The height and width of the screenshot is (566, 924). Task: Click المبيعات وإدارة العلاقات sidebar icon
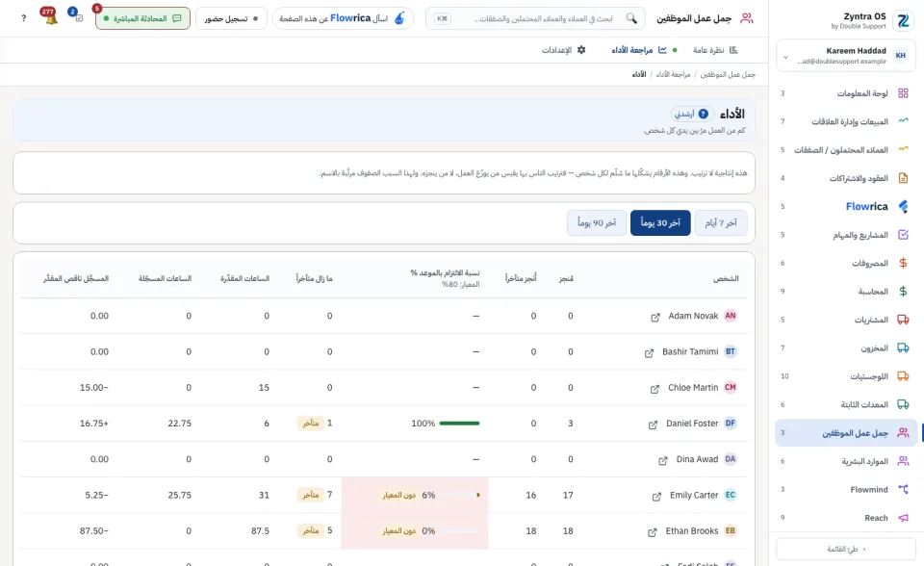(903, 121)
